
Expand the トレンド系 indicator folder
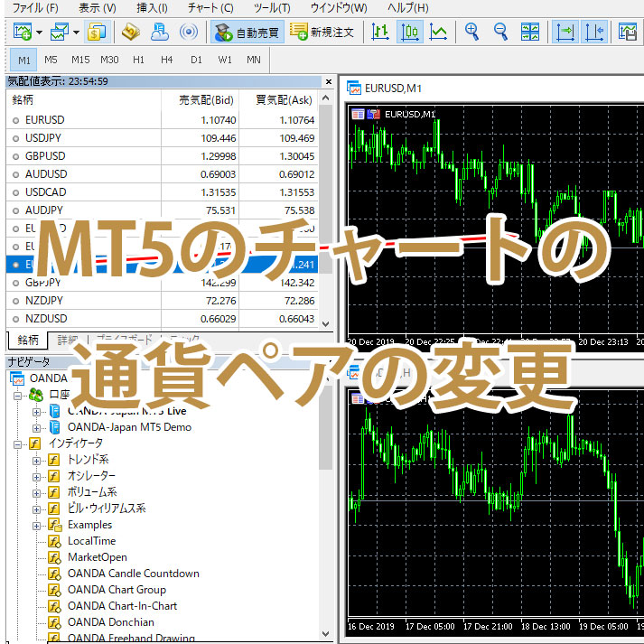click(x=36, y=461)
